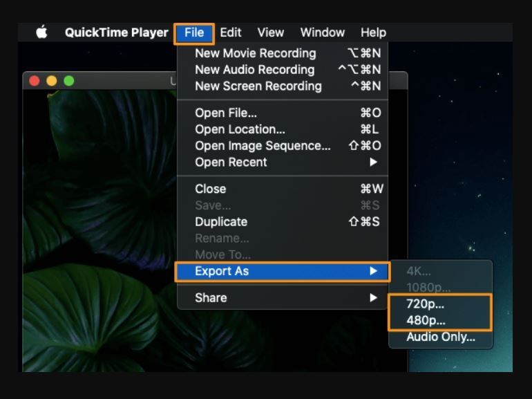Expand the Export As submenu
532x399 pixels.
click(x=283, y=271)
